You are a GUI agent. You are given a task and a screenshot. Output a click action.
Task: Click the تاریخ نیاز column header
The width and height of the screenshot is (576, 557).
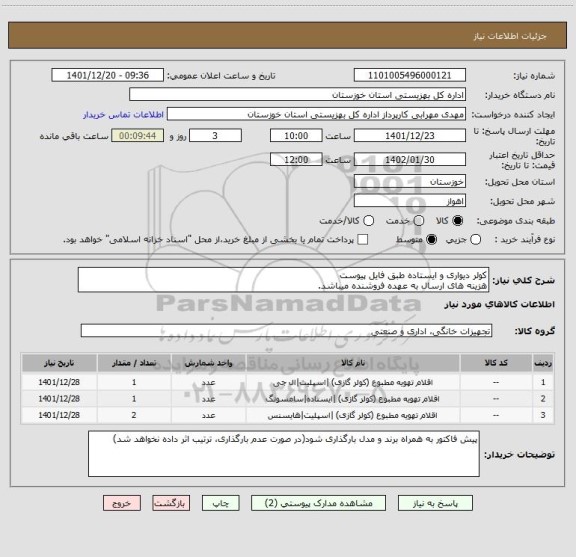click(x=59, y=363)
